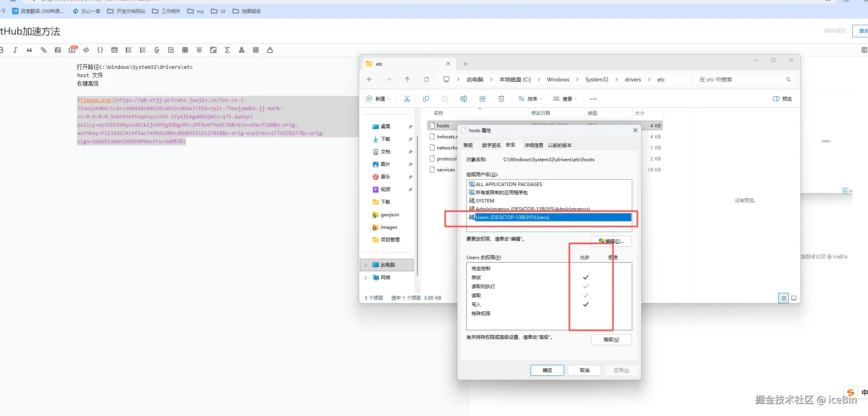Open the 百度翻译 bookmark
Screen dimensions: 868x416
pos(38,11)
